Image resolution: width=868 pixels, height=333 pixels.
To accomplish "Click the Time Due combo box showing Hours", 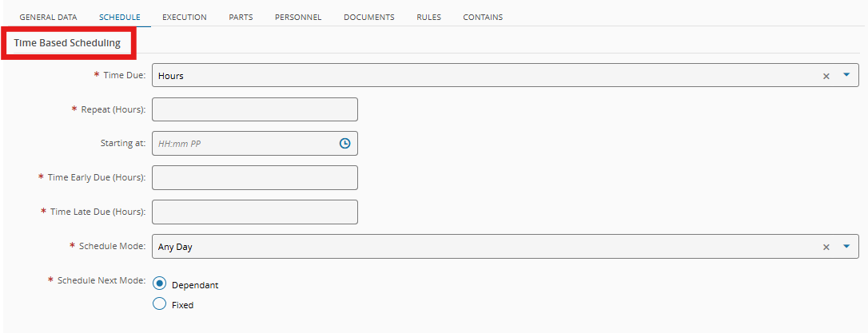I will point(505,75).
